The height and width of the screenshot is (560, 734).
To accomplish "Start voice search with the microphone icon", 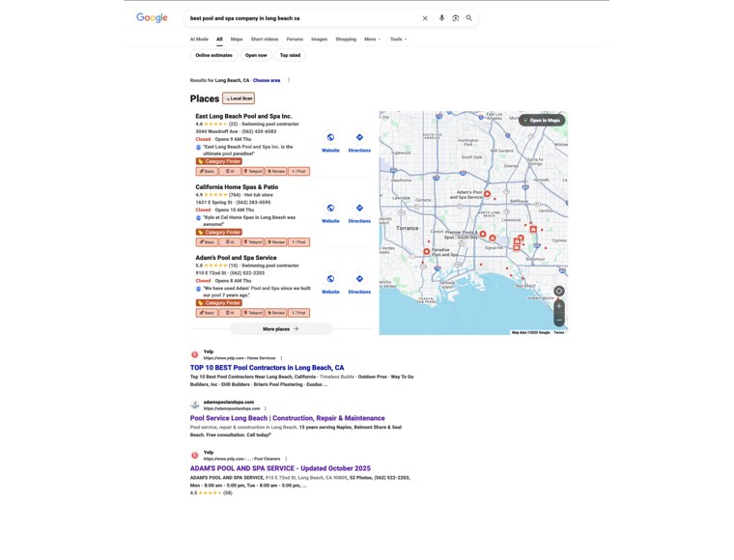I will click(x=441, y=18).
